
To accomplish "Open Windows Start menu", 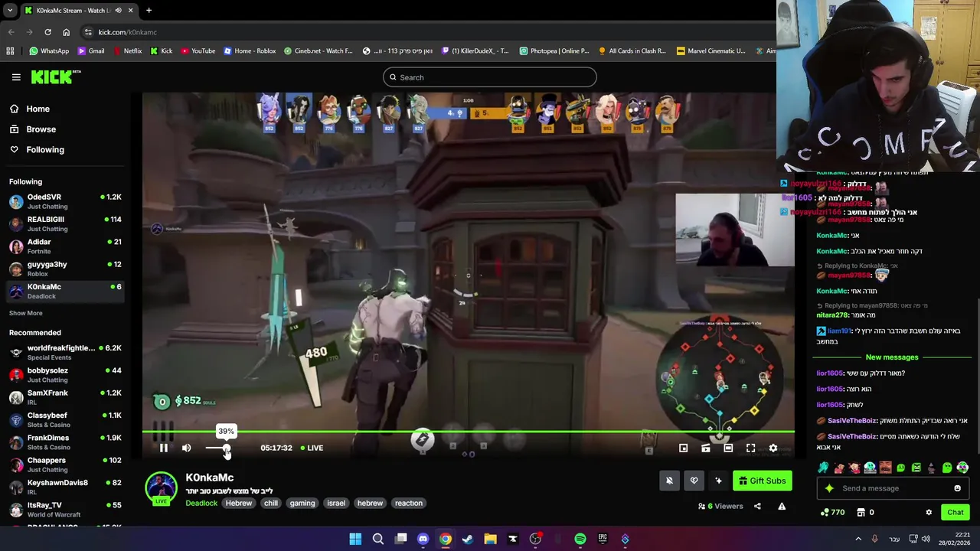I will (x=355, y=539).
